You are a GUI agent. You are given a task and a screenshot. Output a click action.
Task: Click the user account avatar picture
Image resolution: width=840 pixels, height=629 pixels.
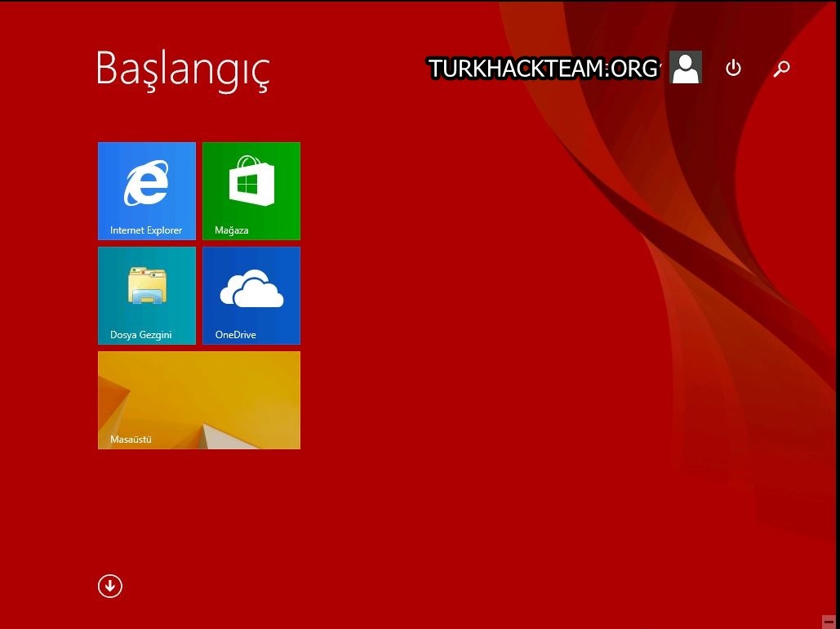[686, 67]
